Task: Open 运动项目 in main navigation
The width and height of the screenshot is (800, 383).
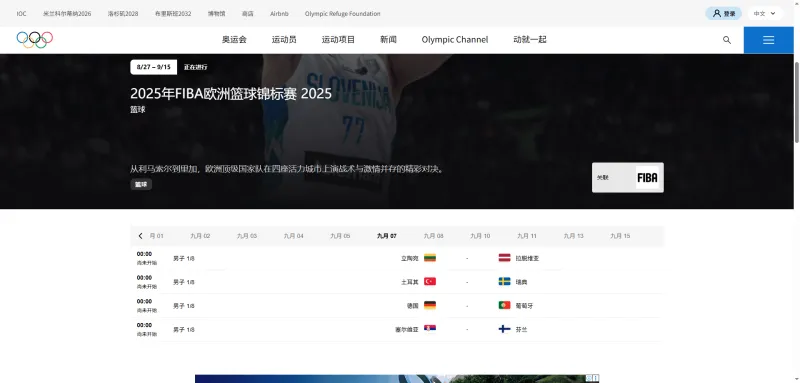Action: [338, 39]
